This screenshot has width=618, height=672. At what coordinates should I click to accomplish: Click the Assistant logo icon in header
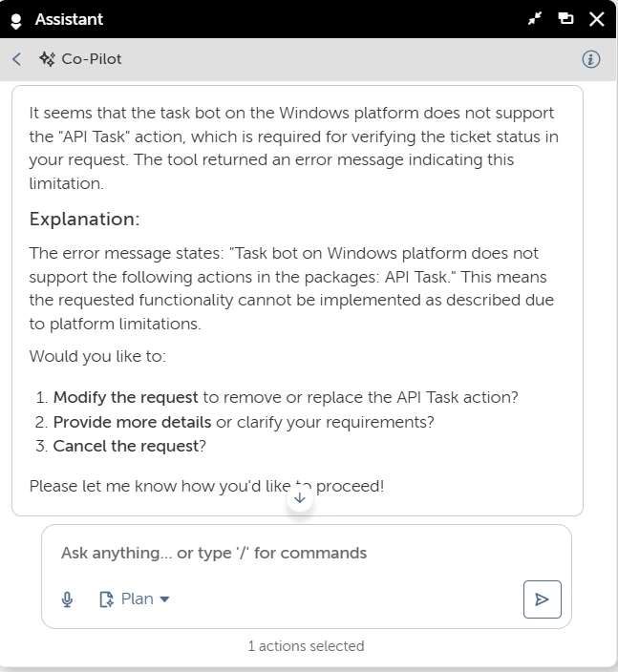coord(16,21)
